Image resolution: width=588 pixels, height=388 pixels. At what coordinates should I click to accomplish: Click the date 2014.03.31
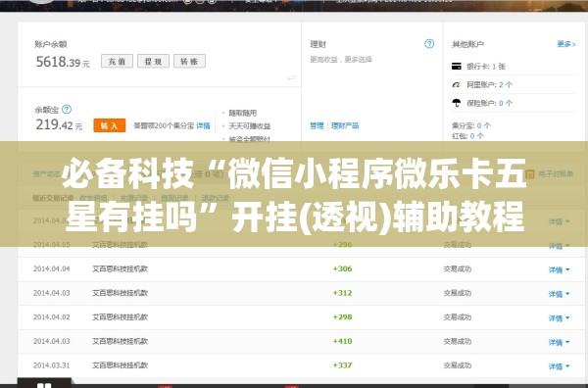pos(51,365)
